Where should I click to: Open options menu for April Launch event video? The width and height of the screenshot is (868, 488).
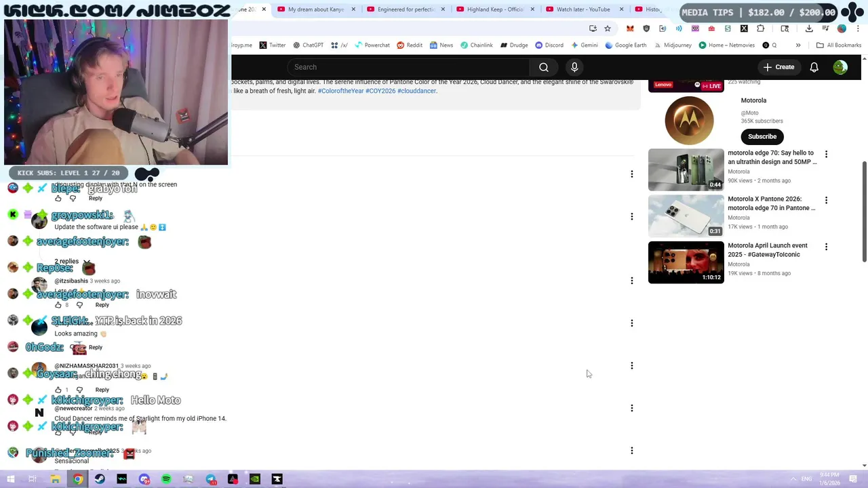coord(826,247)
